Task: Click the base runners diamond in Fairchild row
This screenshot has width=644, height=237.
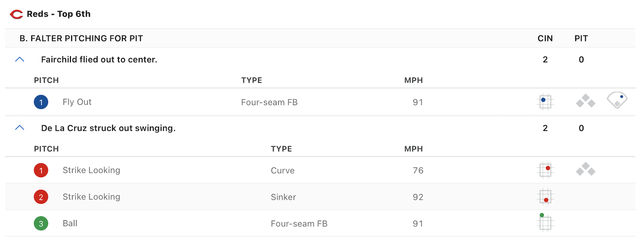Action: pos(586,102)
